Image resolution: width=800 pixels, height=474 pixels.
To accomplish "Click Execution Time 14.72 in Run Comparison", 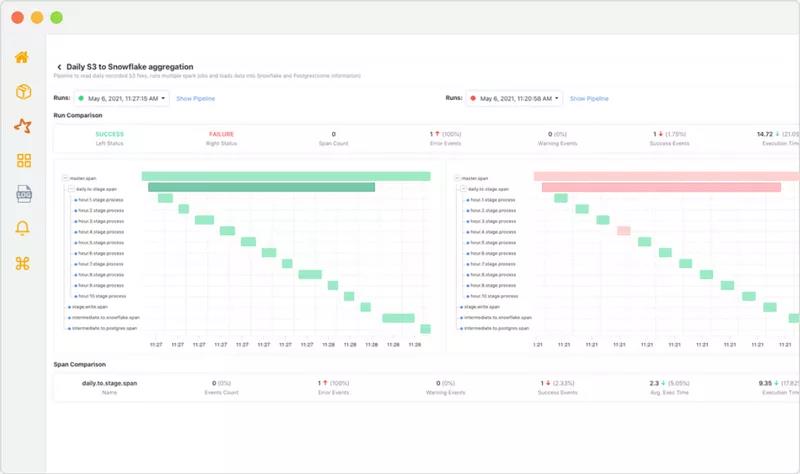I will click(x=778, y=134).
